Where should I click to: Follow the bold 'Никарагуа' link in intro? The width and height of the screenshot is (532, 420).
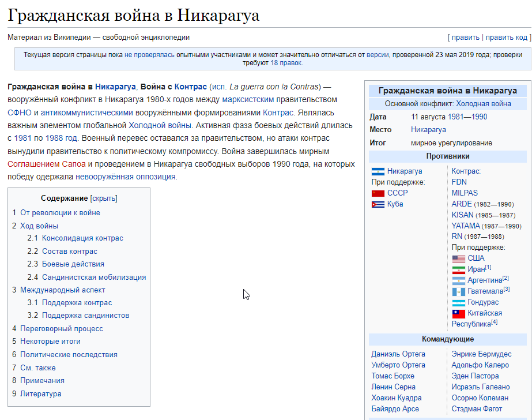[115, 87]
